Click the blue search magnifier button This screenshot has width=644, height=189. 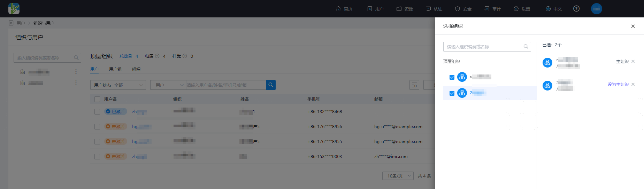click(271, 85)
